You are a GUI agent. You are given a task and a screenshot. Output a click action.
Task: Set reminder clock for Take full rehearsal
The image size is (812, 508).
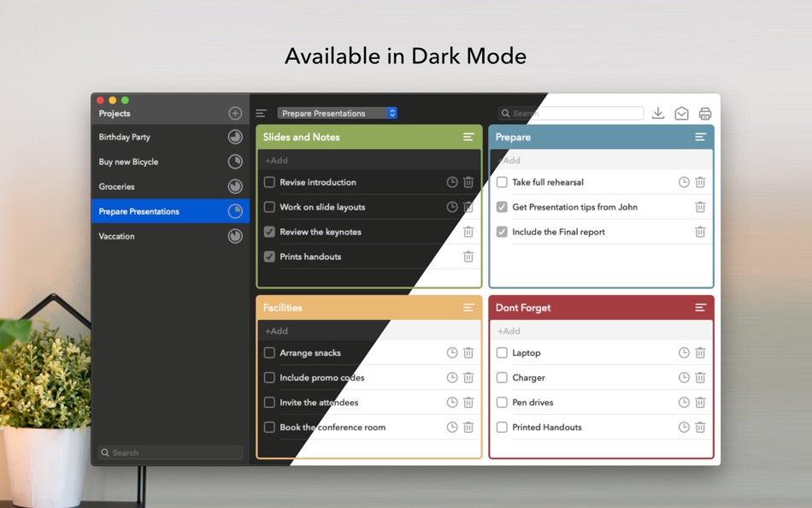684,182
